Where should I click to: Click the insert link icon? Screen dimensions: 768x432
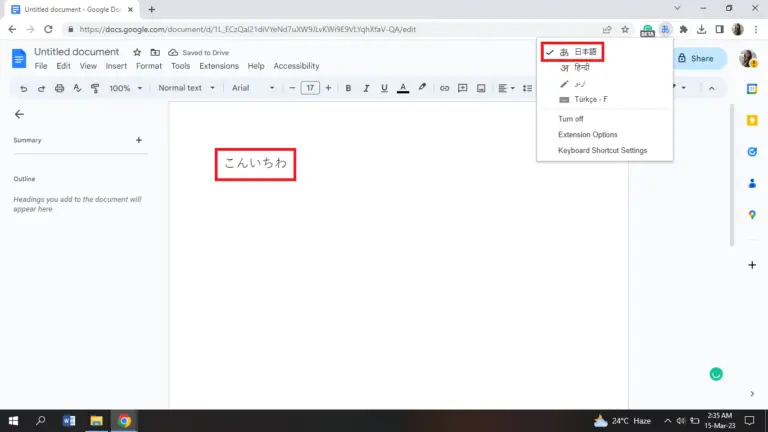point(444,88)
